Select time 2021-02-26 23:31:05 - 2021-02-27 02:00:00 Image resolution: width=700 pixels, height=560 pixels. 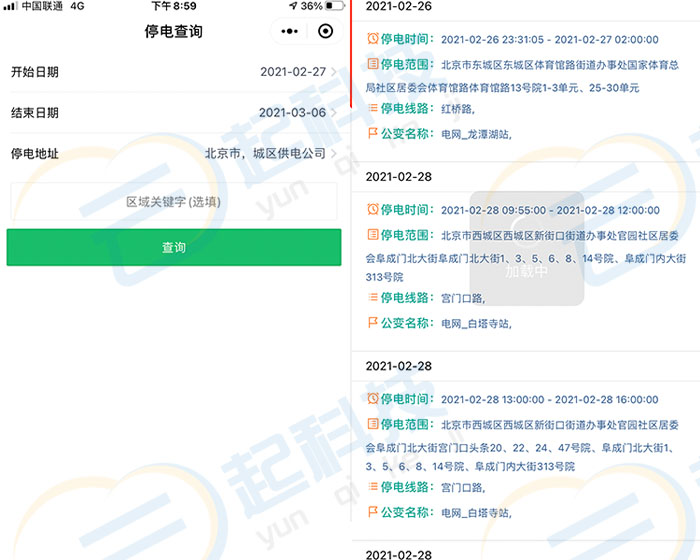[550, 39]
